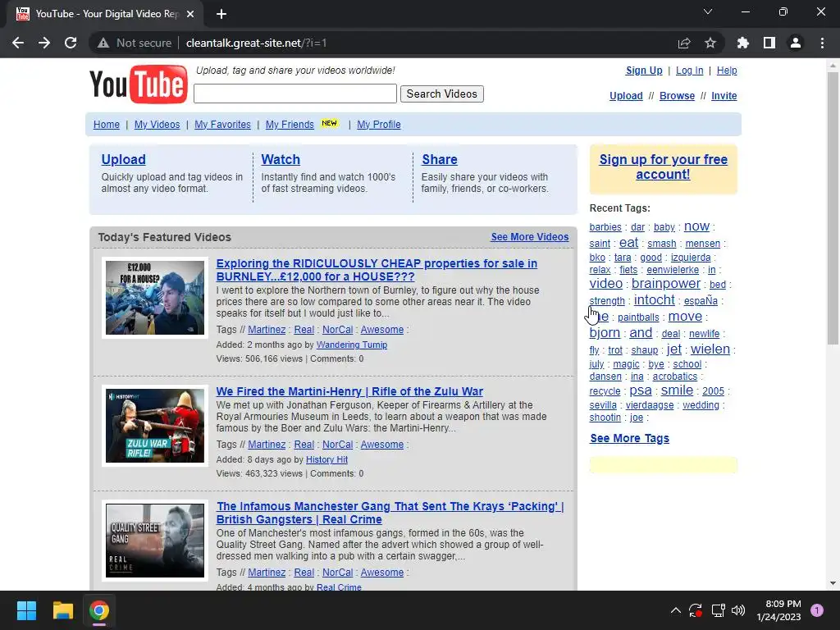Bookmark this page with the star icon
Screen dimensions: 840x630
710,43
